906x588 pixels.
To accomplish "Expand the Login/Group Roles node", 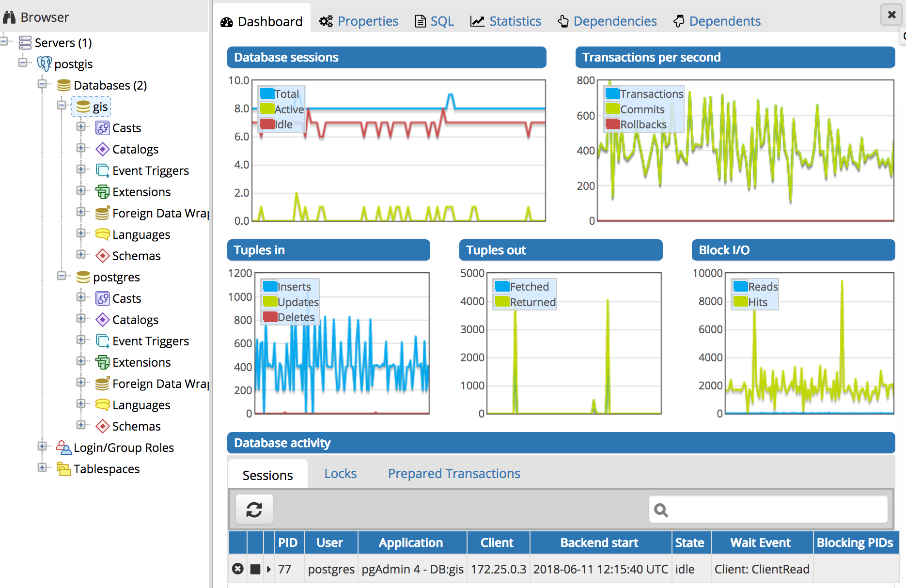I will click(x=42, y=447).
